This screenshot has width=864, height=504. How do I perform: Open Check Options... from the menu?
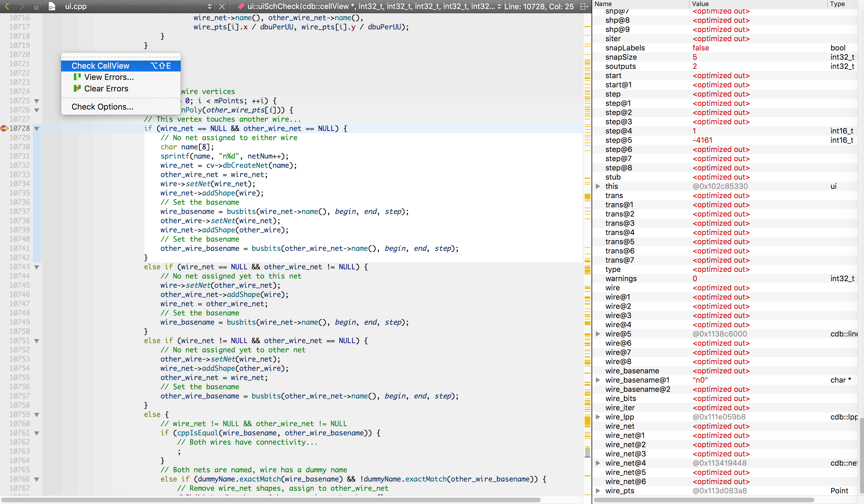click(102, 107)
